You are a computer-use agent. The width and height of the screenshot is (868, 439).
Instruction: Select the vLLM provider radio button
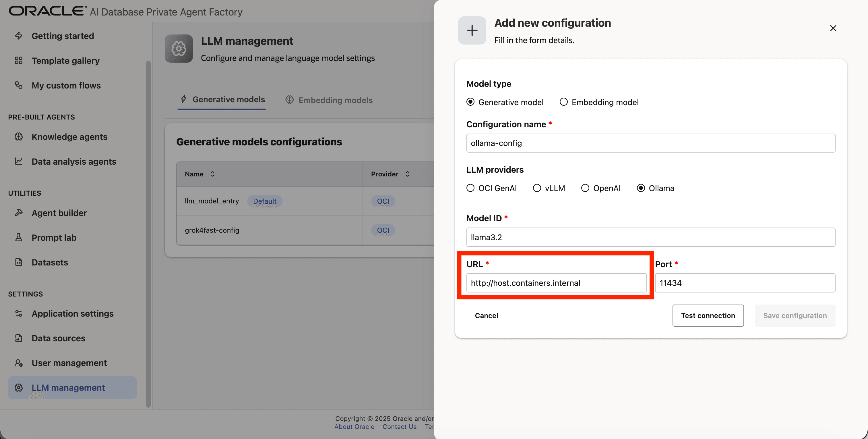537,188
